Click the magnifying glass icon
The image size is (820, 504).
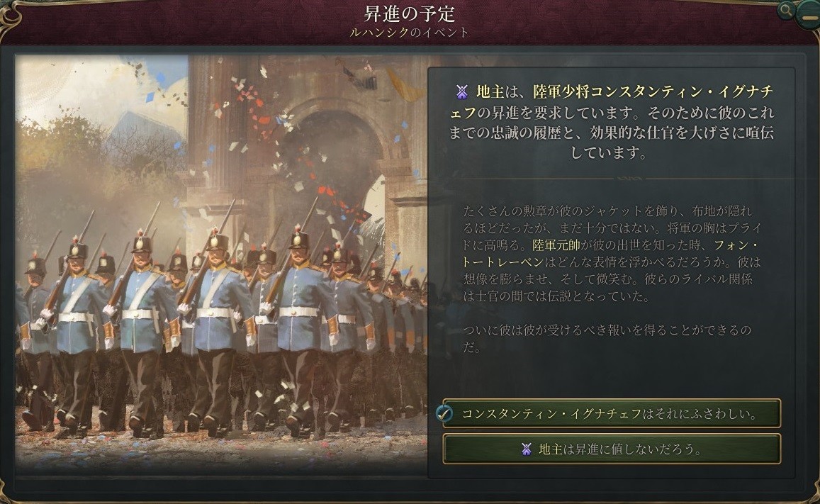[x=785, y=10]
